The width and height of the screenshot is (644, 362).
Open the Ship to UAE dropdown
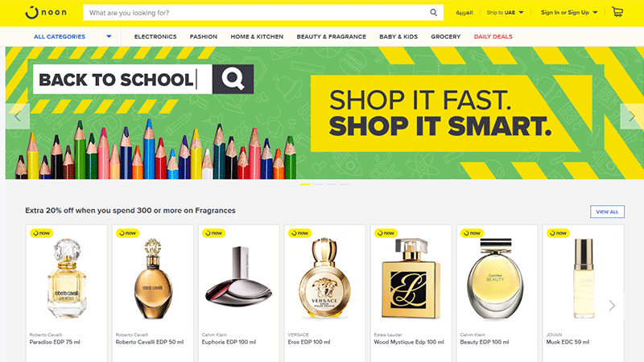tap(505, 13)
